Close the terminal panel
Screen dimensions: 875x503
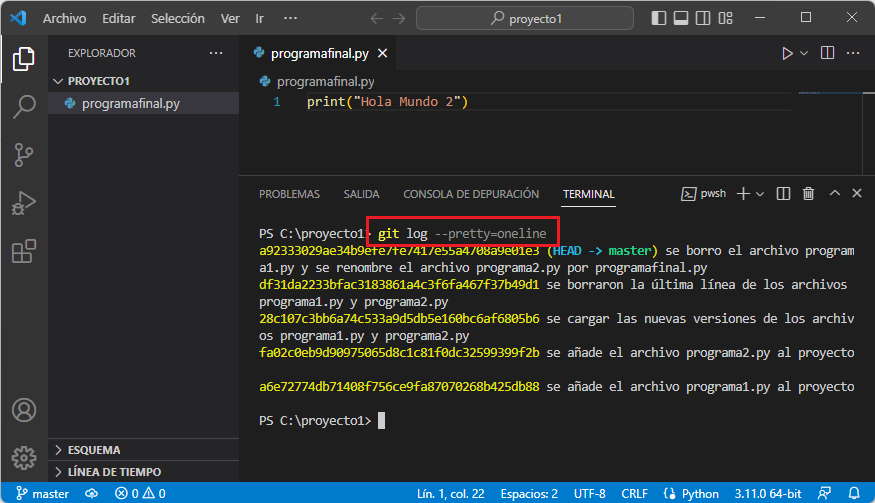[x=857, y=193]
